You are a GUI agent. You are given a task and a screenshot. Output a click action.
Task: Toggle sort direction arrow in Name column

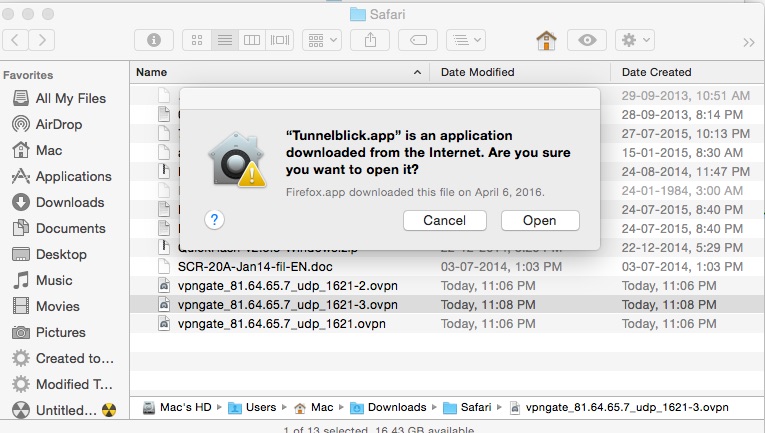pos(417,72)
